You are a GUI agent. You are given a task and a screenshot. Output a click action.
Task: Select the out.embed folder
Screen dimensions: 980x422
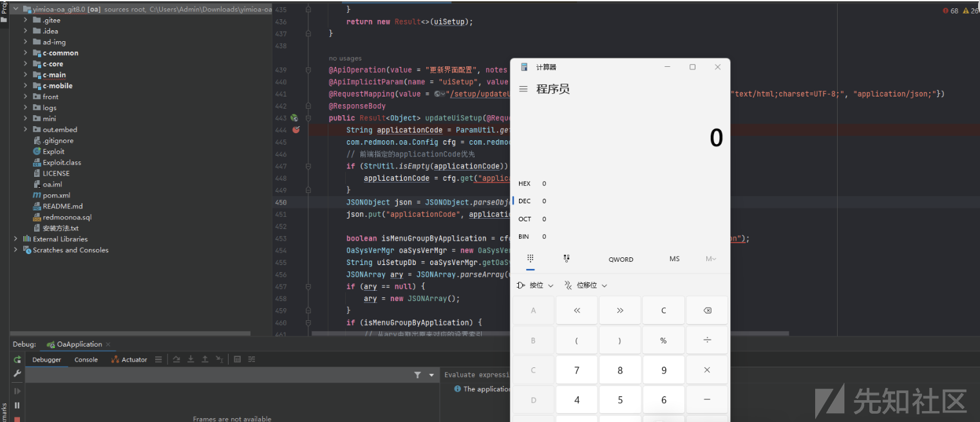[x=60, y=129]
